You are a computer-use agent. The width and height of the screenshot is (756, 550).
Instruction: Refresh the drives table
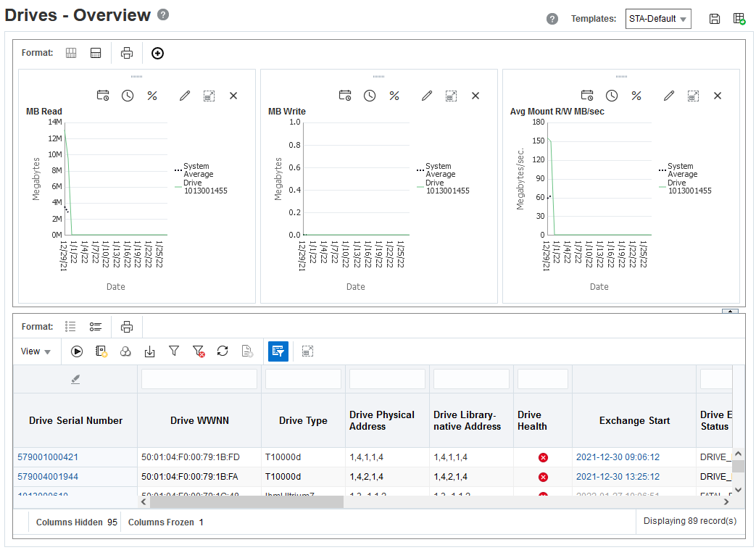click(x=223, y=351)
